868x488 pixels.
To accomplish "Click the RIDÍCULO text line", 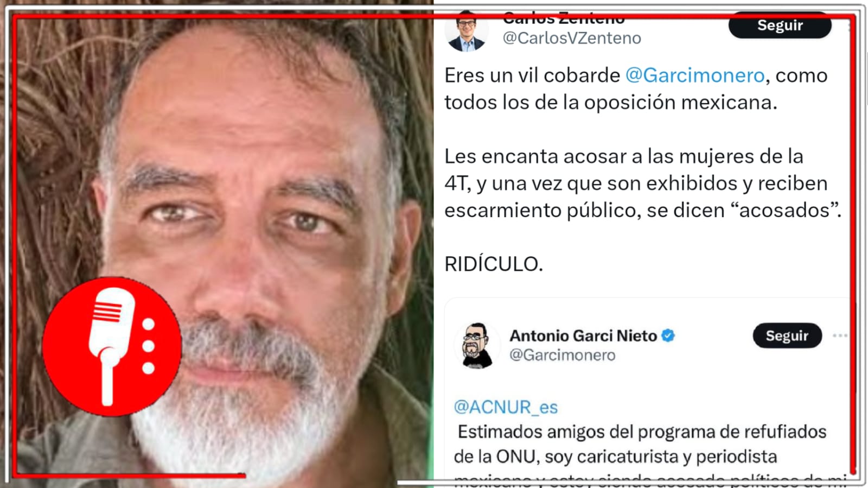I will 494,264.
